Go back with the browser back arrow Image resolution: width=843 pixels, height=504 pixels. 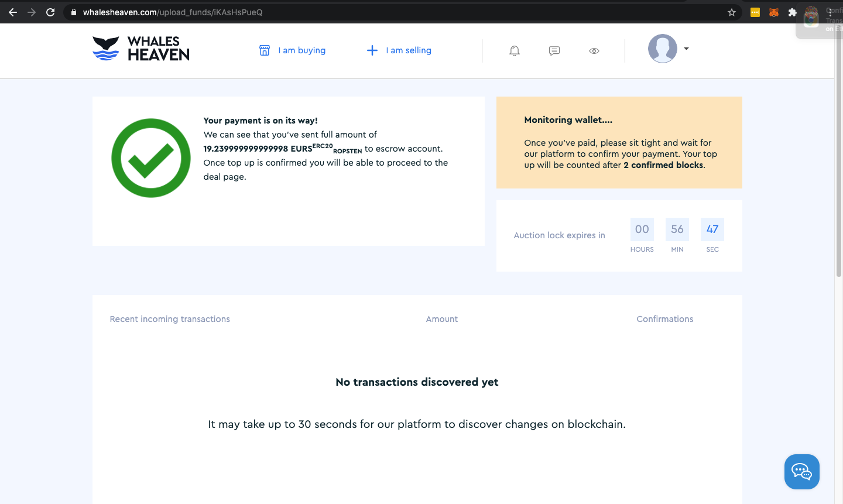[x=13, y=12]
